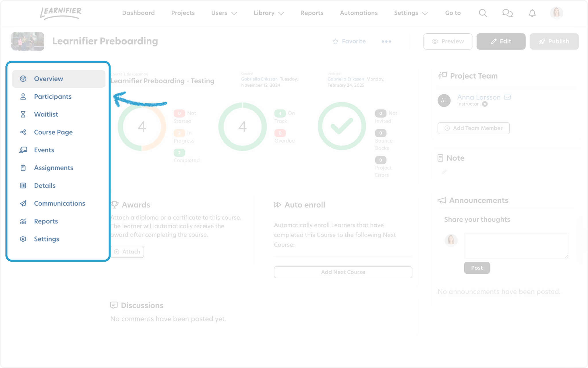
Task: Open the chat messages icon
Action: pyautogui.click(x=507, y=13)
